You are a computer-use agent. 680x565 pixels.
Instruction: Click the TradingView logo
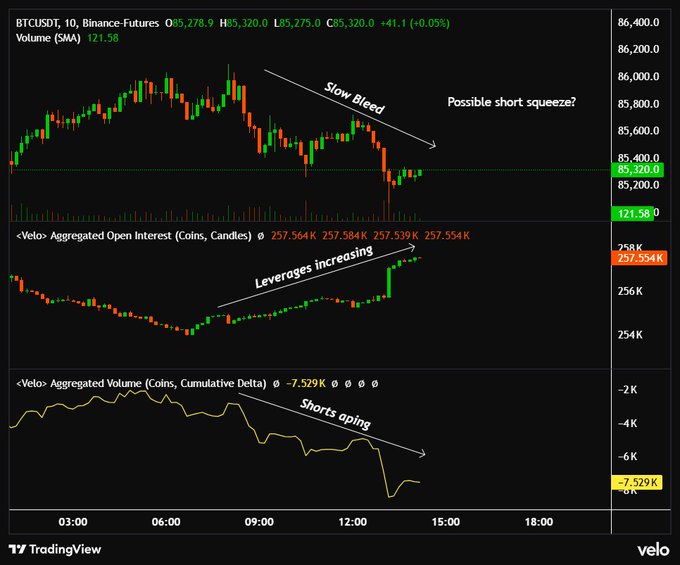55,550
